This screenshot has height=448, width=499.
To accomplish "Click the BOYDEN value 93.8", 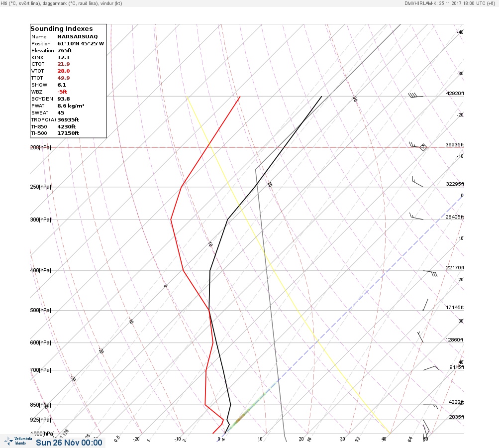I will click(63, 99).
